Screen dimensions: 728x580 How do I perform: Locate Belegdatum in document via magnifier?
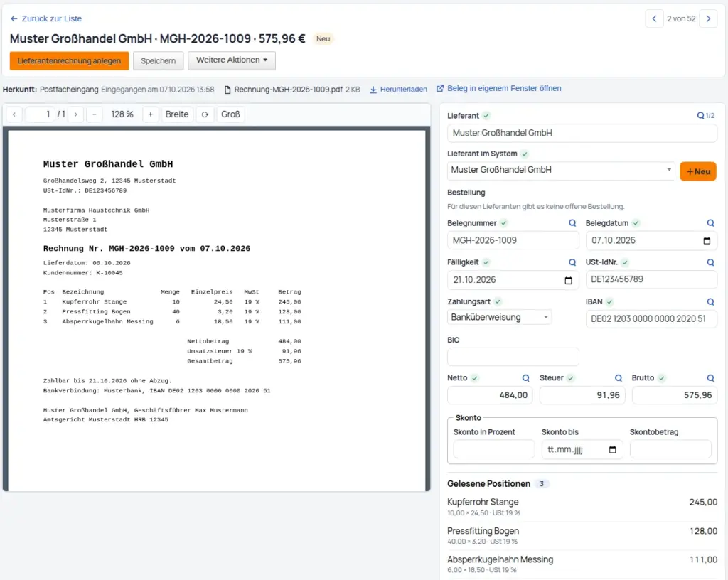pyautogui.click(x=710, y=223)
